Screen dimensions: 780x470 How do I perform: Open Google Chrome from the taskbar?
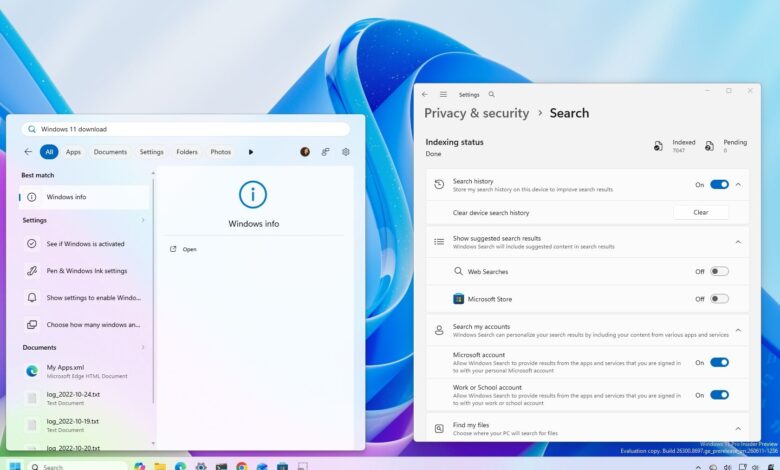pyautogui.click(x=242, y=467)
